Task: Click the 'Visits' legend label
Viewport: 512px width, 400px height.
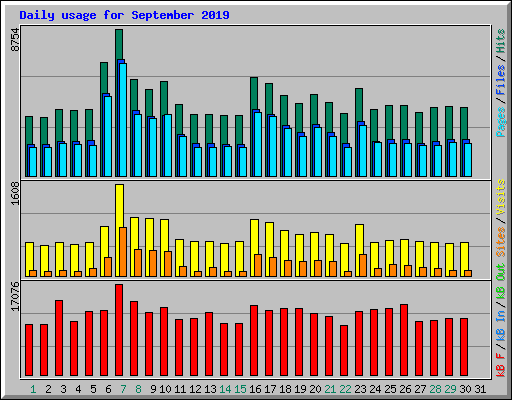Action: 501,197
